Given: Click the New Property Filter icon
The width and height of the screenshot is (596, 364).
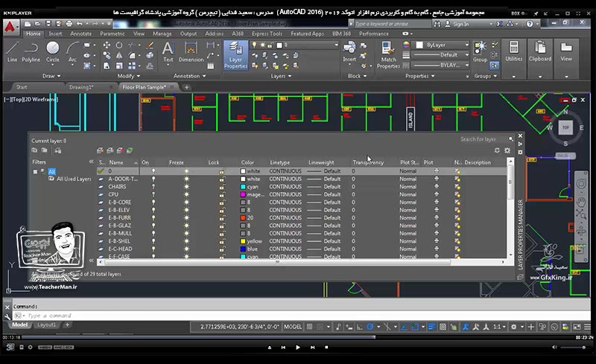Looking at the screenshot, I should coord(34,150).
